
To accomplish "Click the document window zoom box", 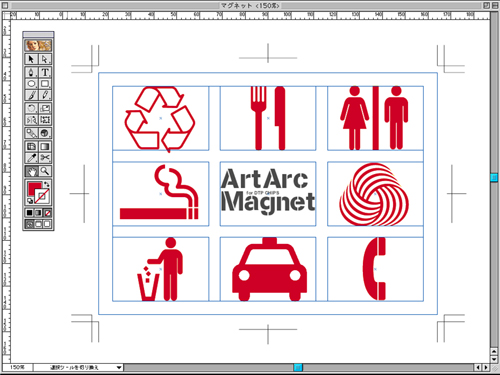I will [486, 5].
